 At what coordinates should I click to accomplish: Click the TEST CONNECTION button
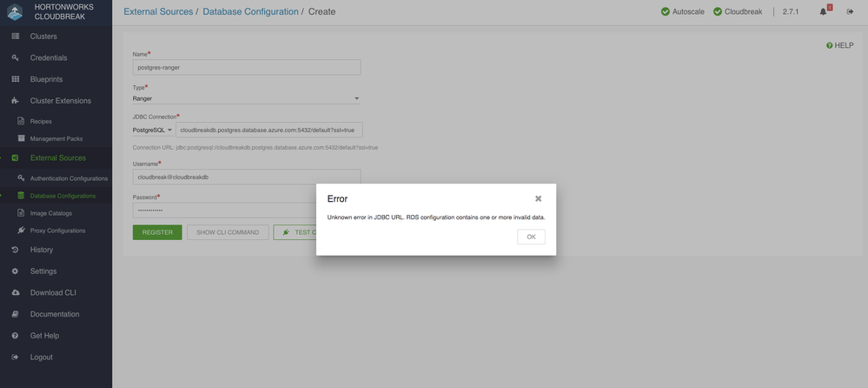click(x=295, y=232)
